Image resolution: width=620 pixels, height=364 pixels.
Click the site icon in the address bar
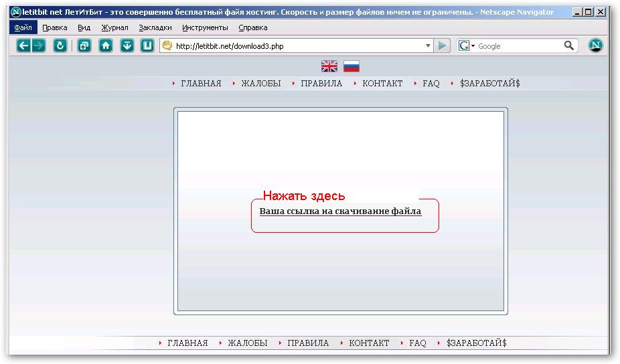tap(167, 45)
